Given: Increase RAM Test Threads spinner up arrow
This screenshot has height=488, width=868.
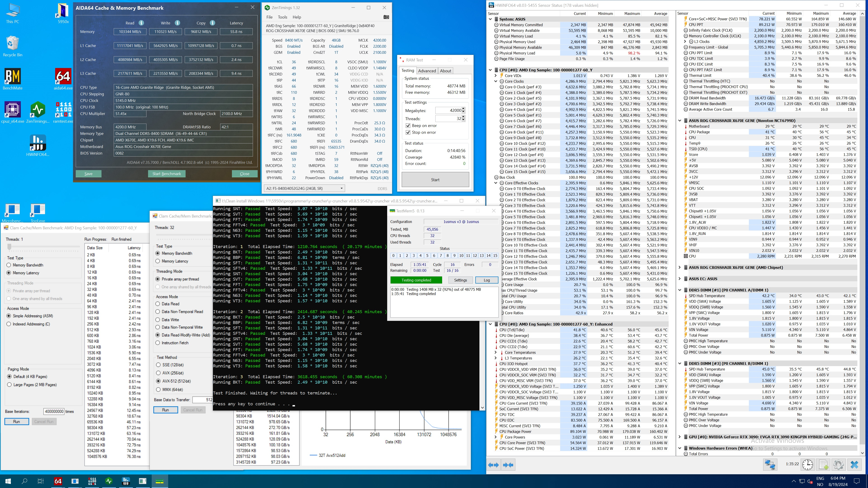Looking at the screenshot, I should click(x=463, y=117).
